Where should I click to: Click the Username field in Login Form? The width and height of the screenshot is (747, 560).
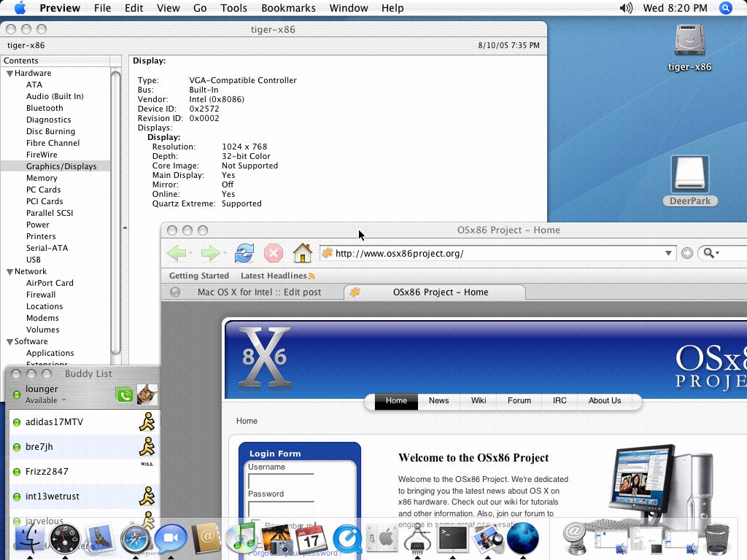coord(281,481)
